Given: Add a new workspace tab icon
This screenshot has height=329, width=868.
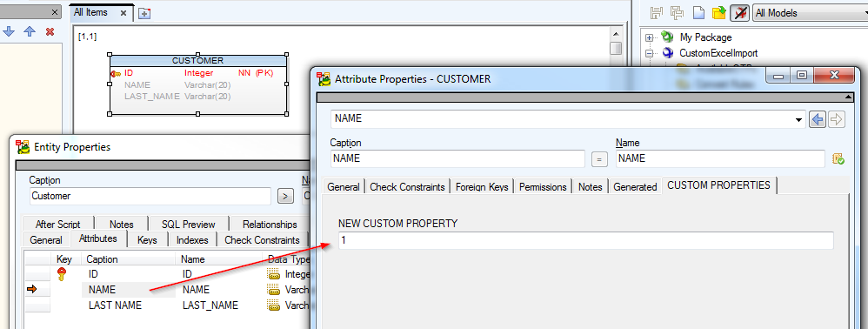Looking at the screenshot, I should 144,13.
